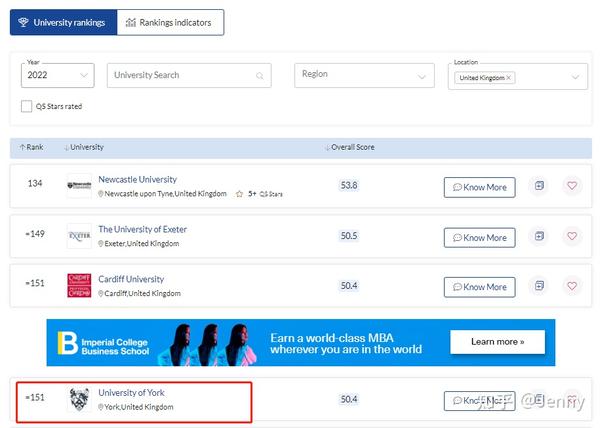Favorite Newcastle University with the heart

pos(572,186)
